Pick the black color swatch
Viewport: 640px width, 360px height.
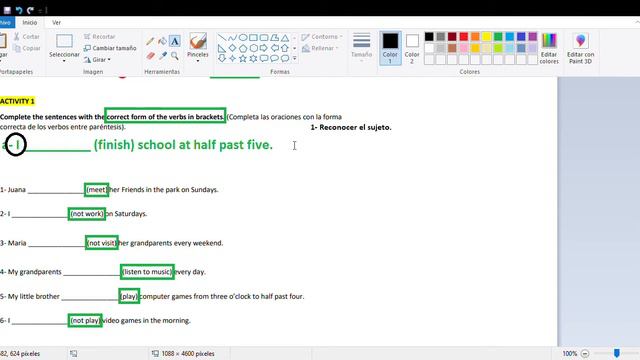click(x=429, y=37)
